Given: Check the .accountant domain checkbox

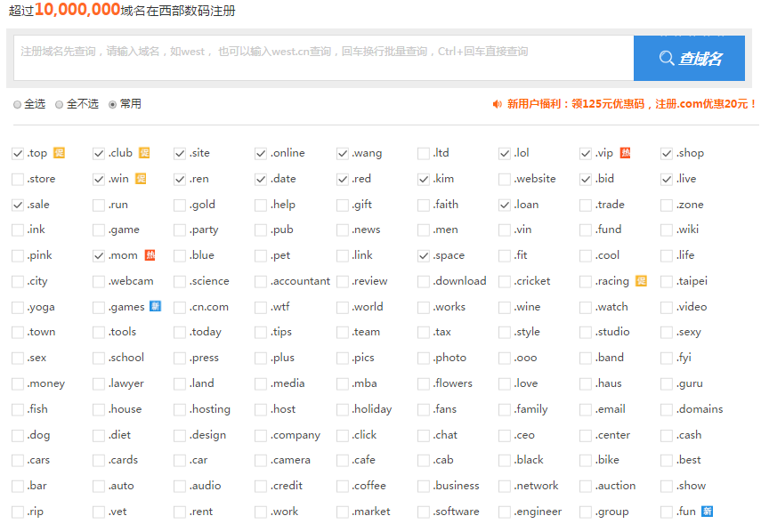Looking at the screenshot, I should pyautogui.click(x=261, y=282).
